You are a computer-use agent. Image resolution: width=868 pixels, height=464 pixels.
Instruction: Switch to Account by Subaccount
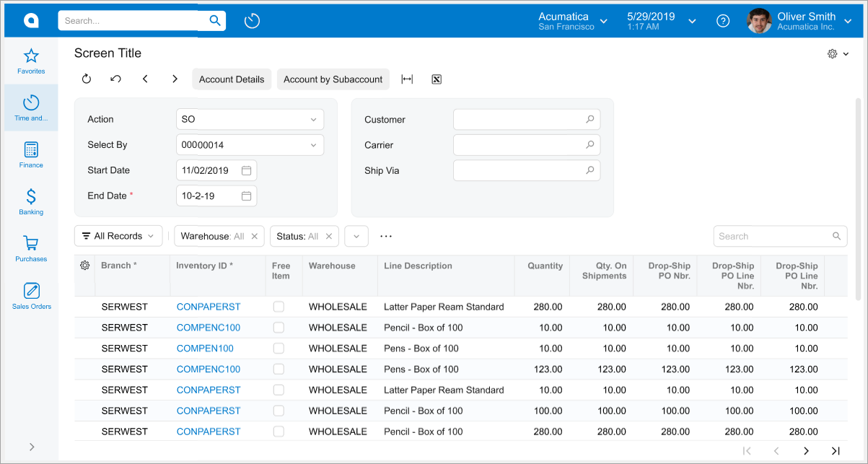coord(333,79)
